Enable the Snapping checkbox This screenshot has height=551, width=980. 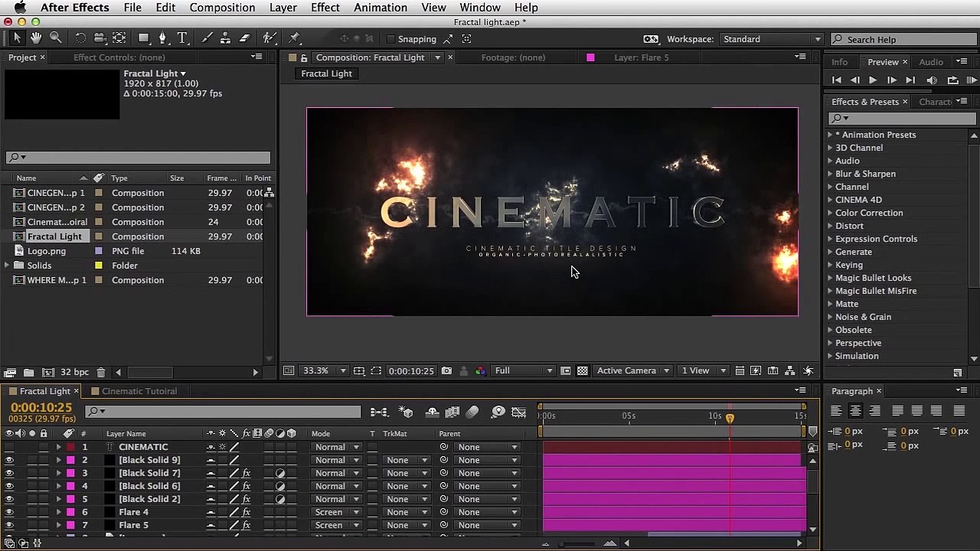[390, 39]
